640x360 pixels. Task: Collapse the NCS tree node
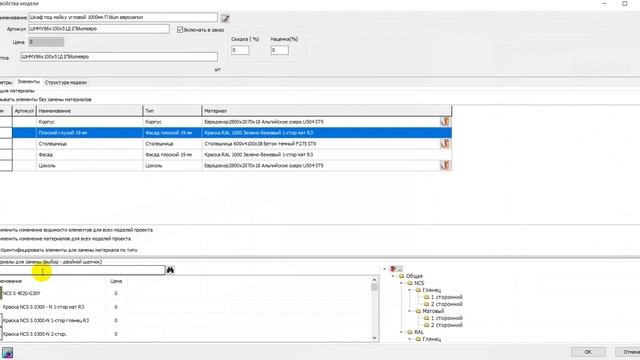(402, 283)
